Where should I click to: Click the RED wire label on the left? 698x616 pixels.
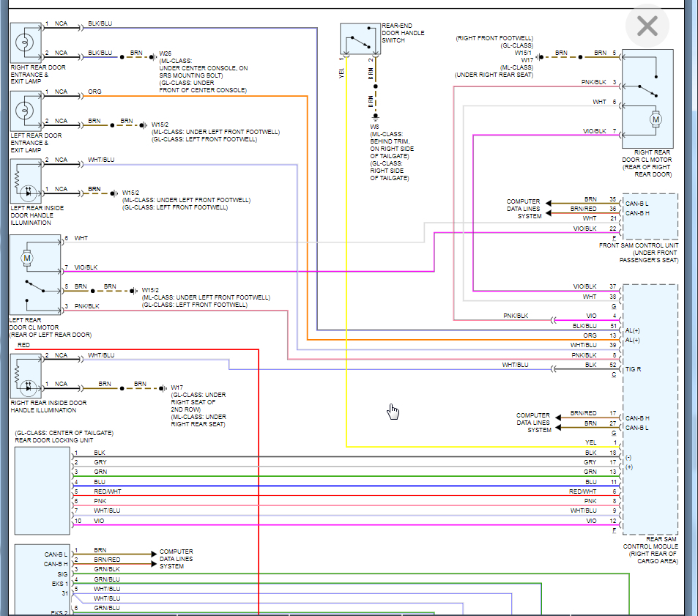tap(24, 344)
